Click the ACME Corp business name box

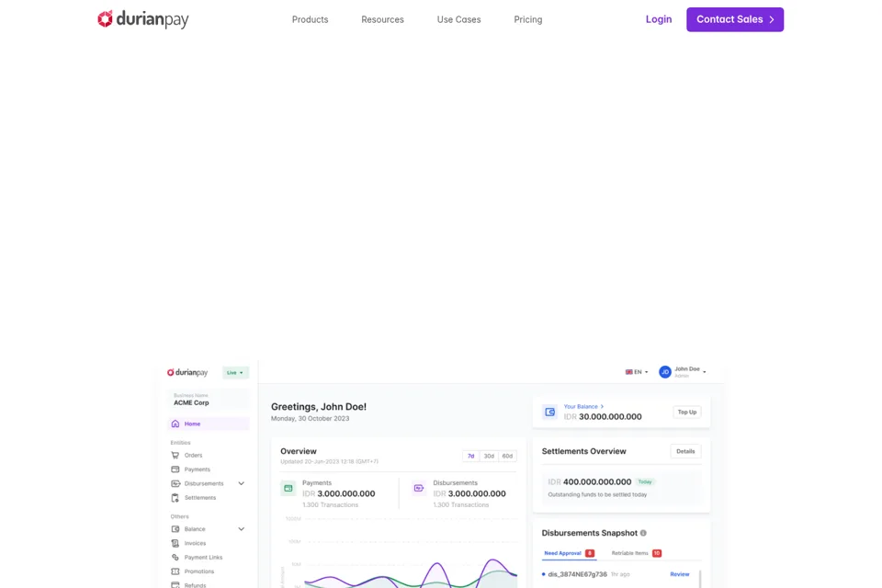click(209, 400)
